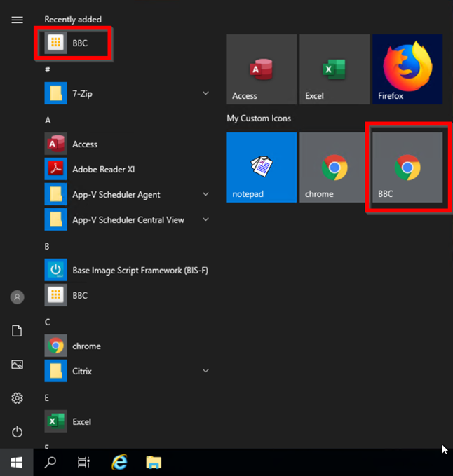Expand the Citrix chevron
The height and width of the screenshot is (476, 453).
tap(205, 371)
